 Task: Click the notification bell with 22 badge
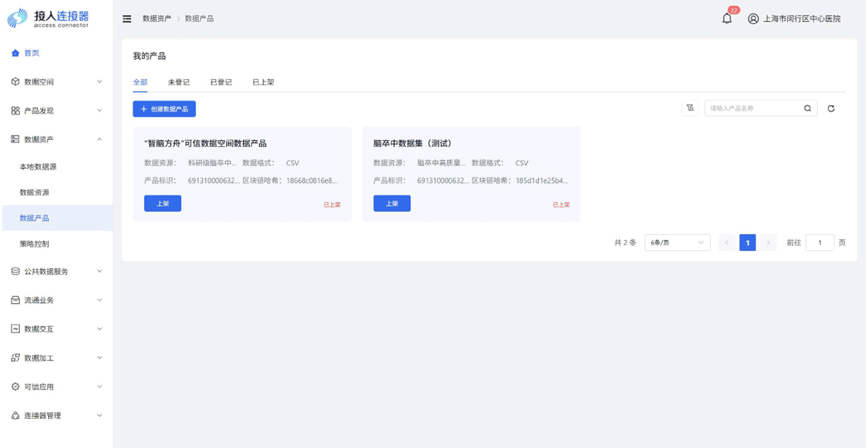pos(726,18)
